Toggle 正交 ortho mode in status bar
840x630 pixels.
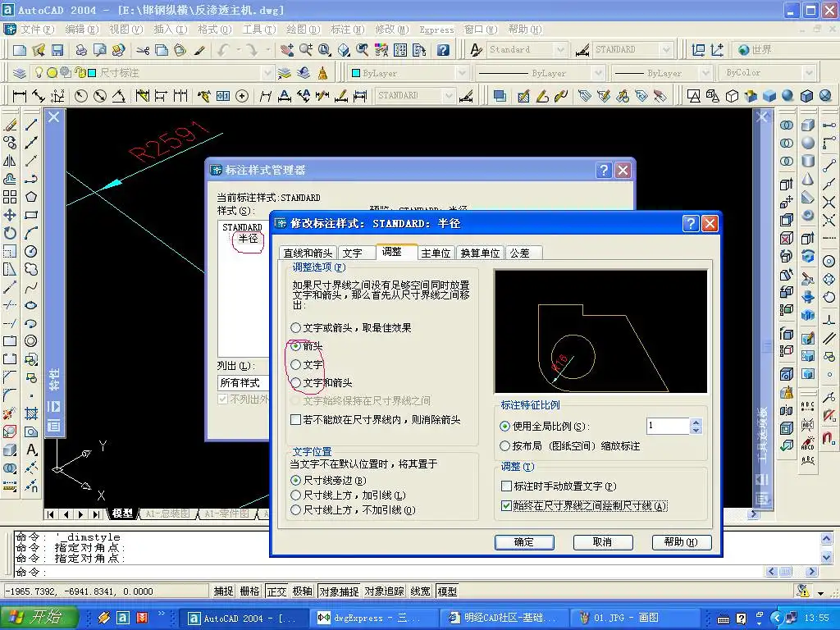[276, 591]
